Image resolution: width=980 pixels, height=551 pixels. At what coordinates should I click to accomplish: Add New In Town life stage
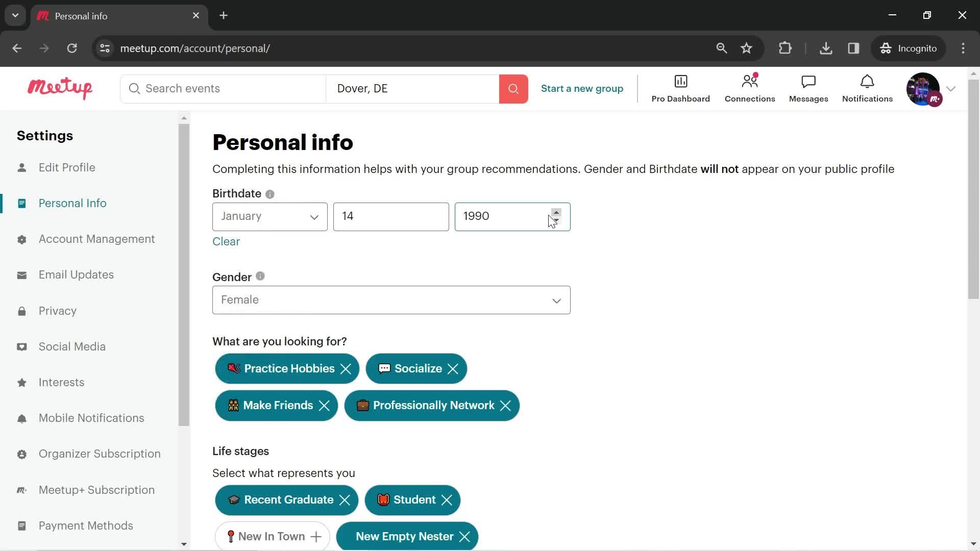(272, 537)
